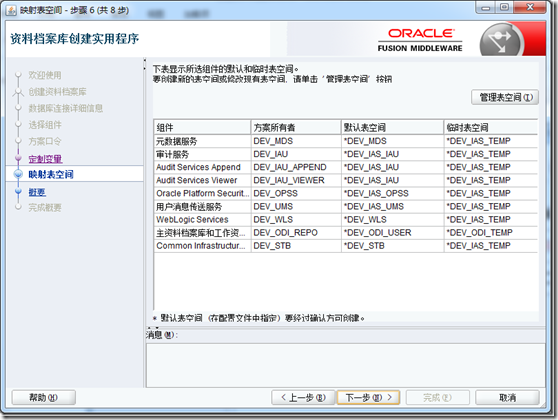
Task: Open default tablespace cell *DEV_ODI_USER
Action: (x=393, y=233)
